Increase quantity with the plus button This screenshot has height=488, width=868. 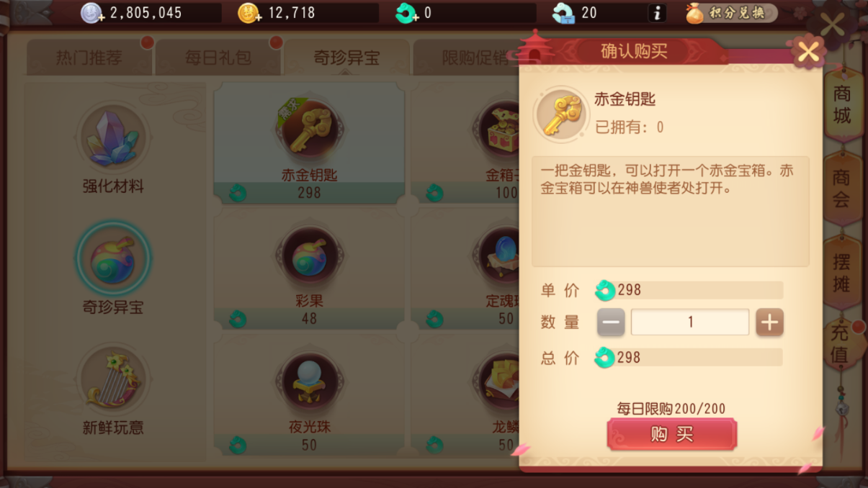769,322
